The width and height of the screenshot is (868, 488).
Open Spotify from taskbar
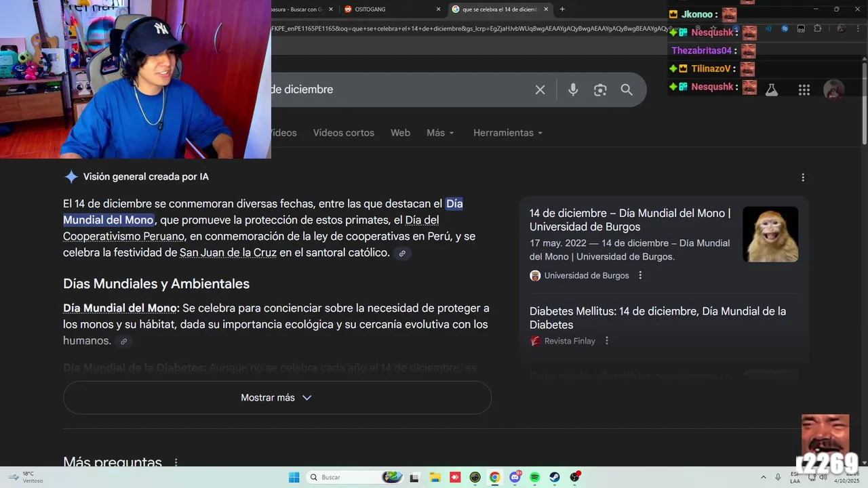pos(534,477)
